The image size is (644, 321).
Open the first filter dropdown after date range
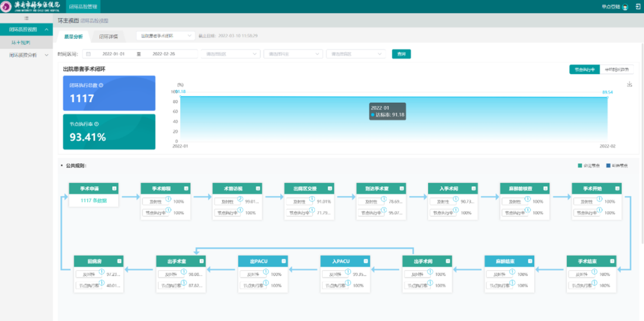(x=230, y=54)
